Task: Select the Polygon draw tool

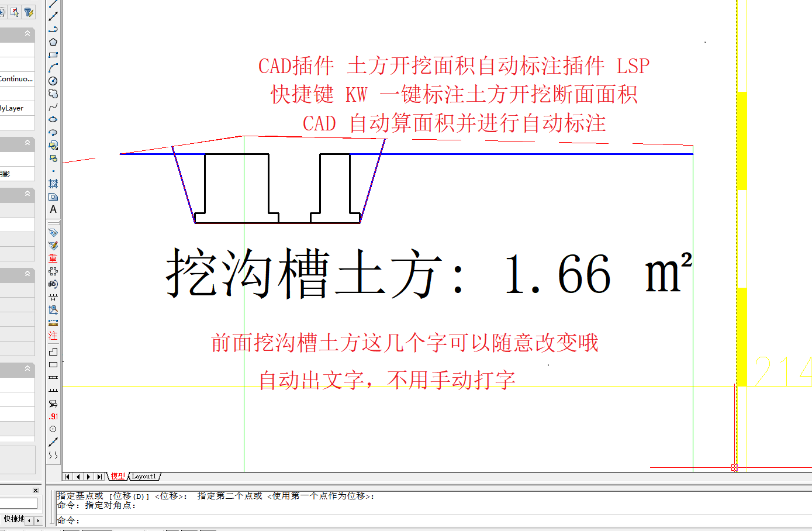Action: pyautogui.click(x=53, y=42)
